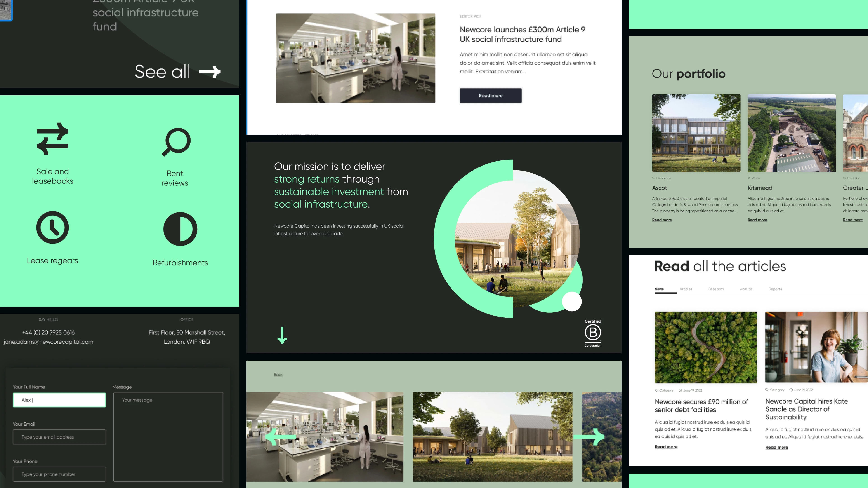
Task: Click the Read more button on news article
Action: coord(490,95)
